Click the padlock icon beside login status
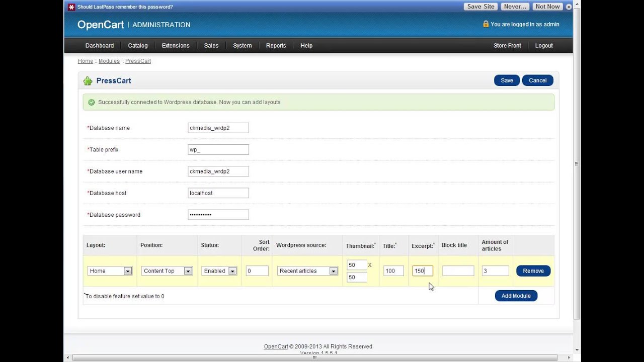644x362 pixels. 486,24
